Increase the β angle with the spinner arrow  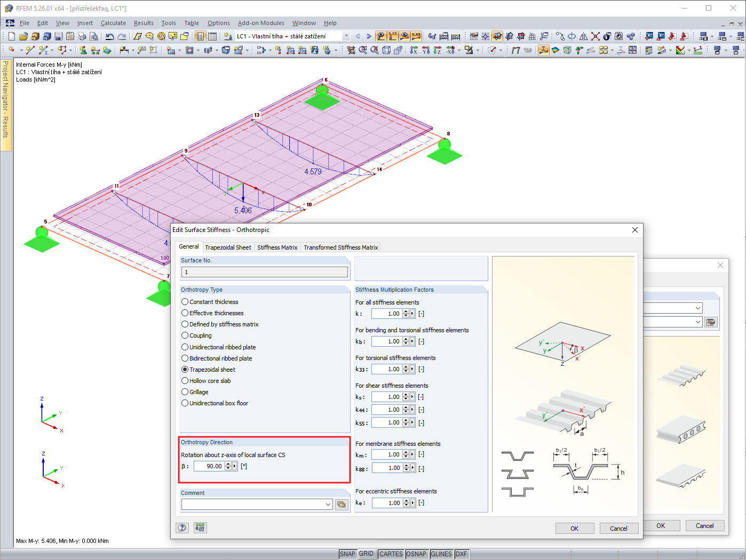[x=229, y=463]
